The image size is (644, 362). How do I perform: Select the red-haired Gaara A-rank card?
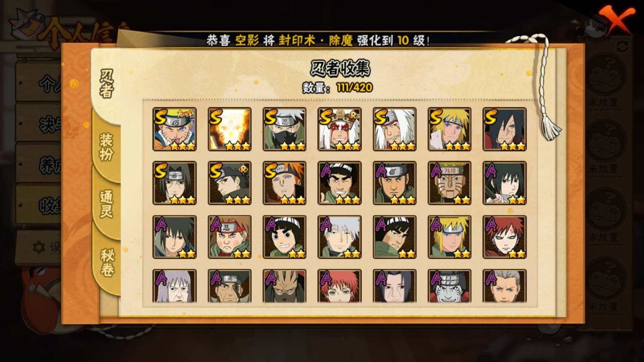[x=504, y=237]
